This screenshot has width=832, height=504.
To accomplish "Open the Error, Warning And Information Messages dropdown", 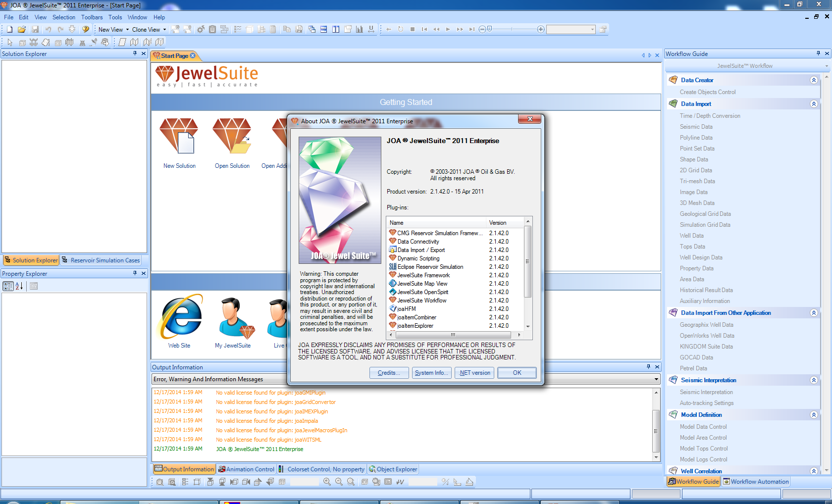I will tap(656, 379).
